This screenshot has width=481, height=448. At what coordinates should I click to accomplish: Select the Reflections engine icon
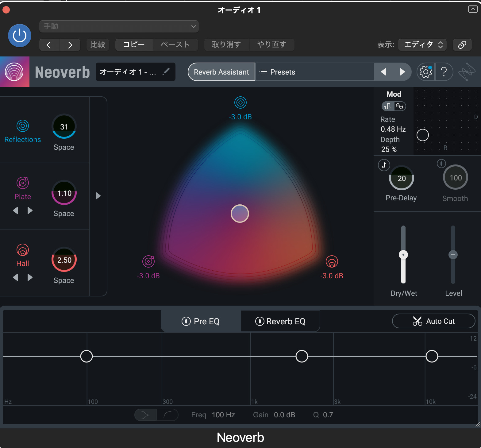tap(23, 126)
